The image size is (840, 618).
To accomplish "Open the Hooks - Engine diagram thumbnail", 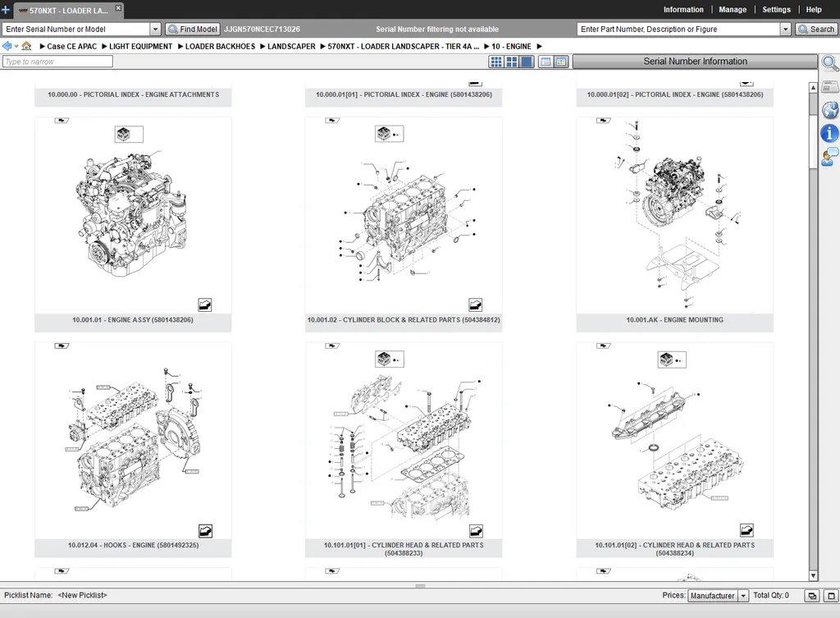I will point(133,440).
